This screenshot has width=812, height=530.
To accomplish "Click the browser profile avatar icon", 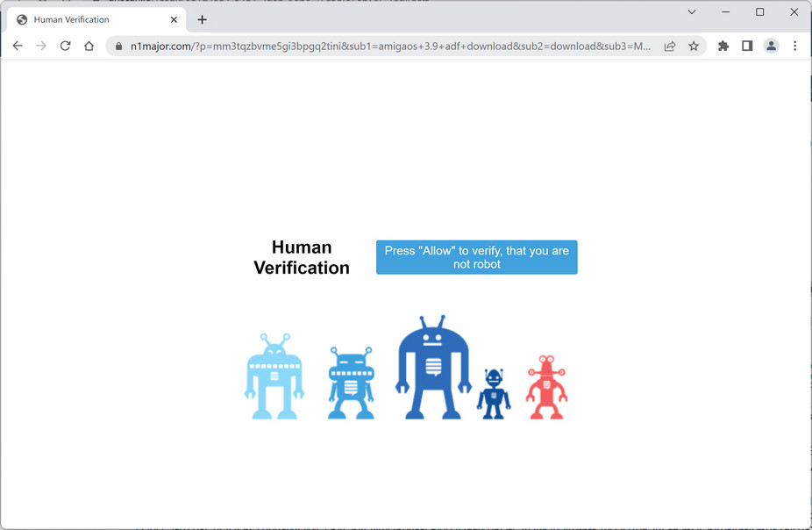I will tap(770, 46).
